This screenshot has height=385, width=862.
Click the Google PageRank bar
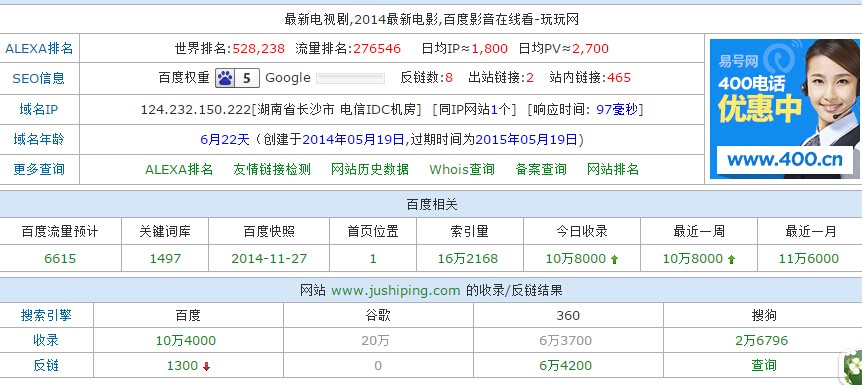pyautogui.click(x=350, y=78)
